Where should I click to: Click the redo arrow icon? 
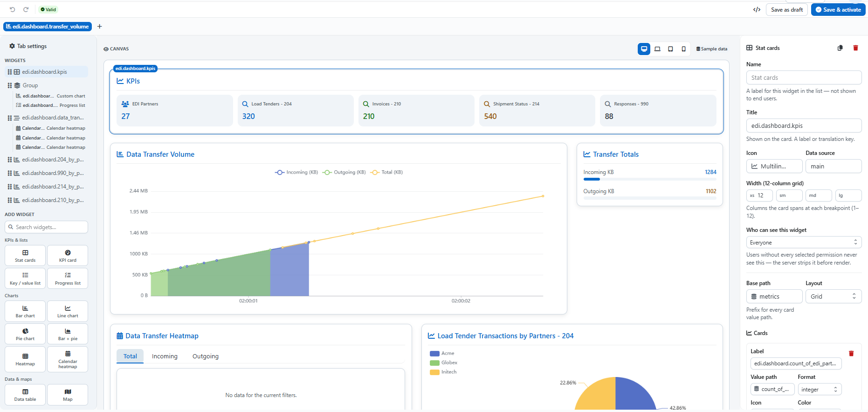click(26, 9)
